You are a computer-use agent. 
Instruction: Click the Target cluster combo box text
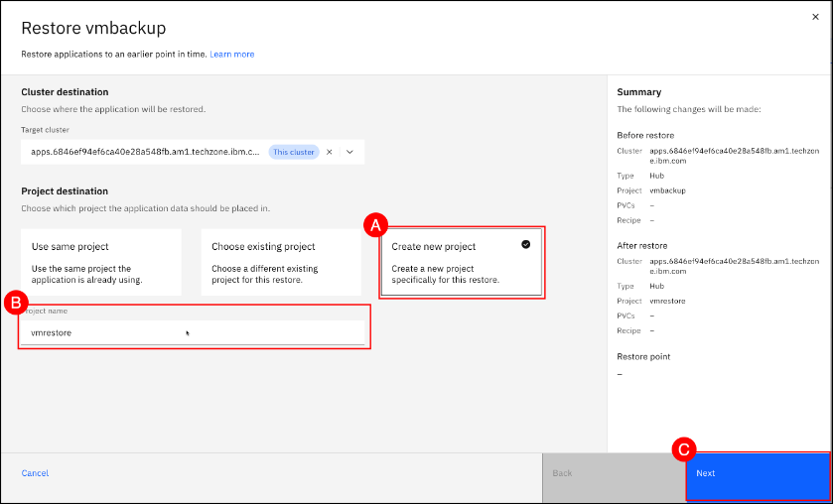(x=145, y=152)
